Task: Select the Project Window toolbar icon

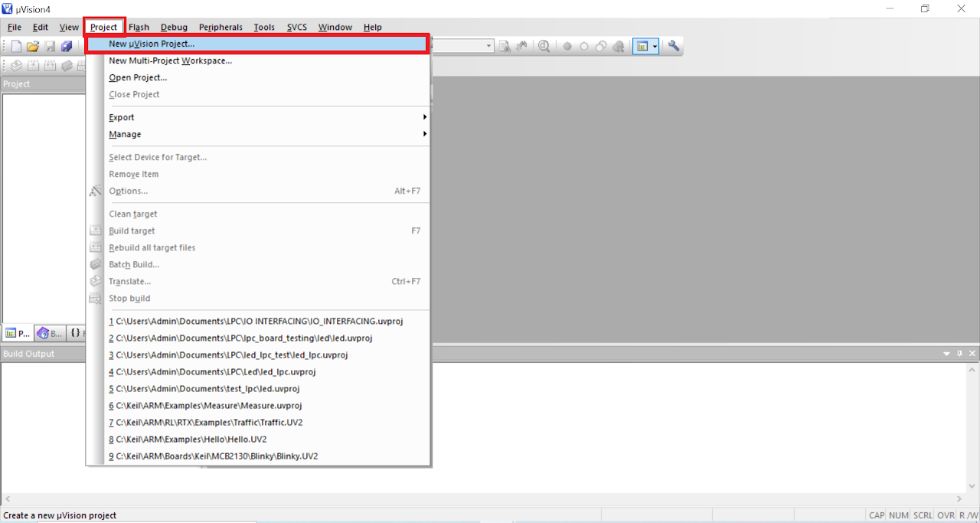Action: (x=643, y=46)
